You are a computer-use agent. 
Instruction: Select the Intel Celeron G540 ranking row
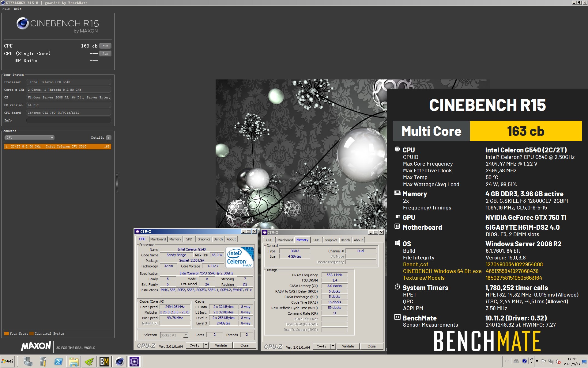58,146
